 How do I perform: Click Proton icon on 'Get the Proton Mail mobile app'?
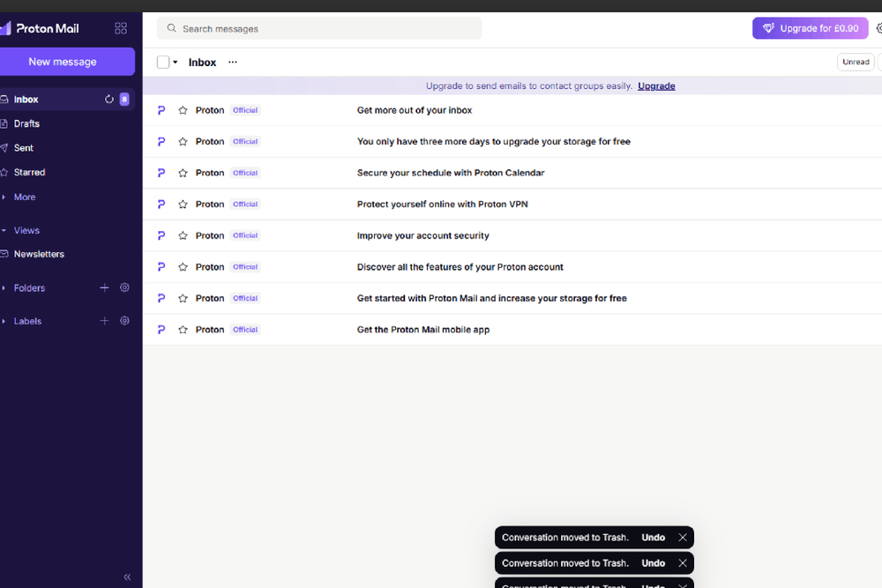pos(161,330)
